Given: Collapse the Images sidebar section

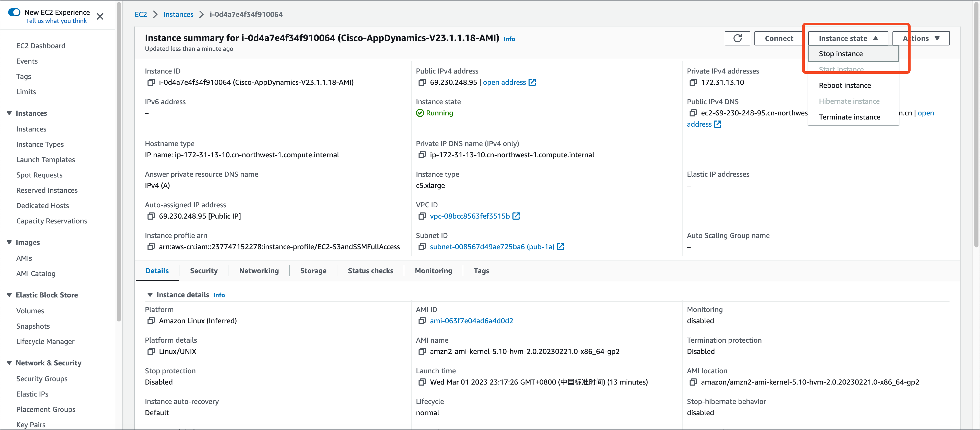Looking at the screenshot, I should (9, 242).
